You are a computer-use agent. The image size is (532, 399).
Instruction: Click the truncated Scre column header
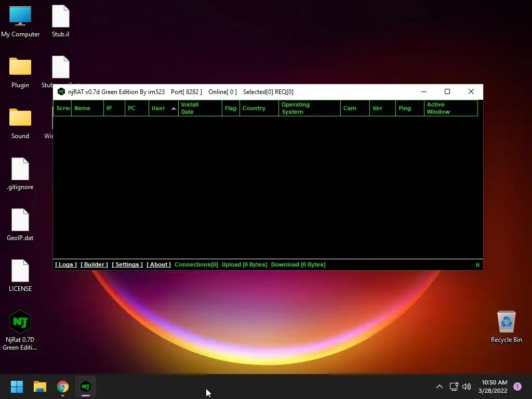(x=62, y=108)
